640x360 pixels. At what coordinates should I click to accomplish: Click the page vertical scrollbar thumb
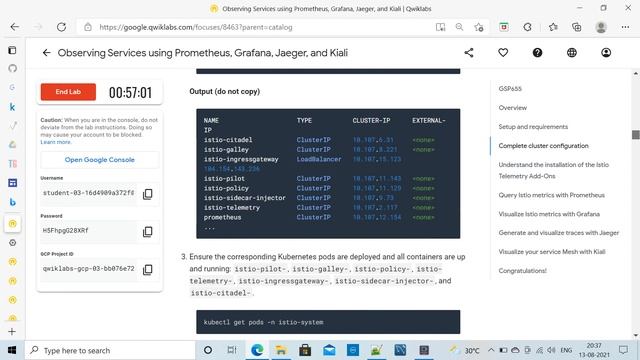pos(636,135)
